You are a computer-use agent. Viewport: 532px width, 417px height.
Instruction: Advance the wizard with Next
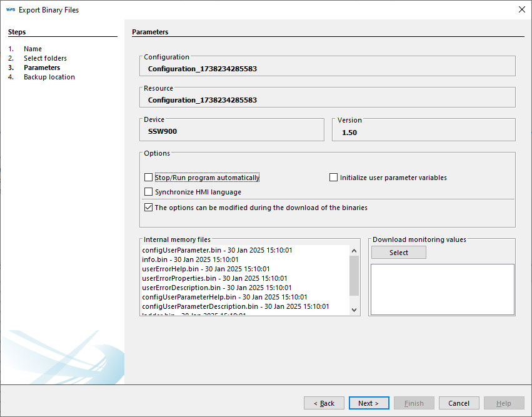tap(368, 403)
